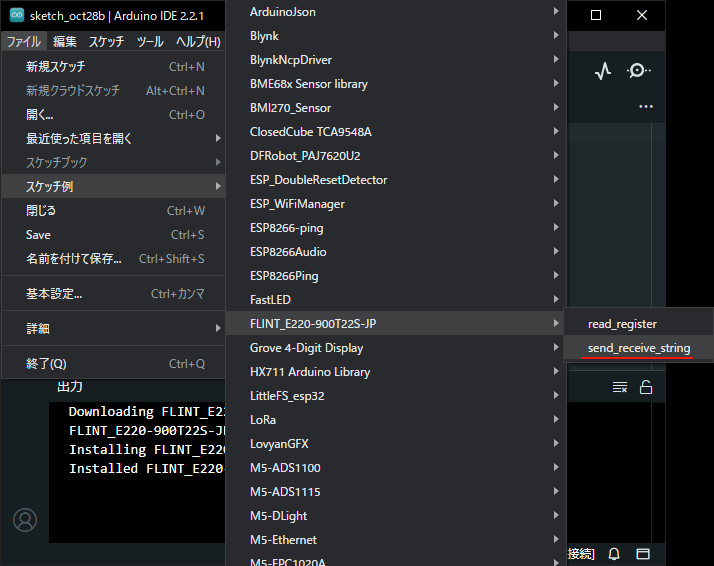Image resolution: width=714 pixels, height=566 pixels.
Task: Expand Grove 4-Digit Display examples
Action: tap(396, 348)
